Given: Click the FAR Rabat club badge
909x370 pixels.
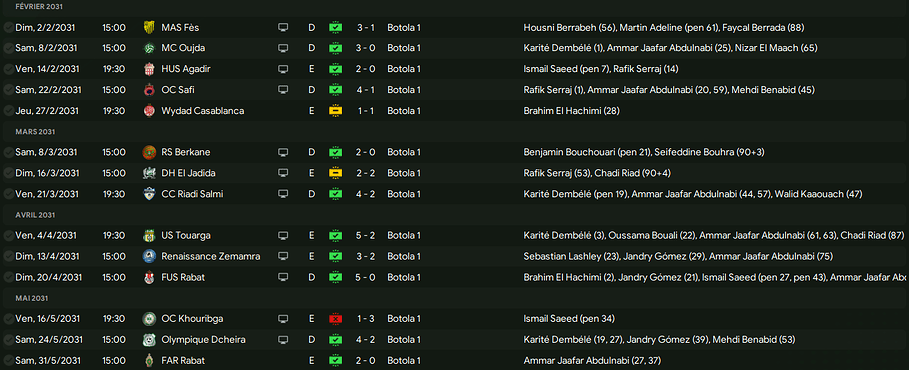Looking at the screenshot, I should [x=149, y=361].
